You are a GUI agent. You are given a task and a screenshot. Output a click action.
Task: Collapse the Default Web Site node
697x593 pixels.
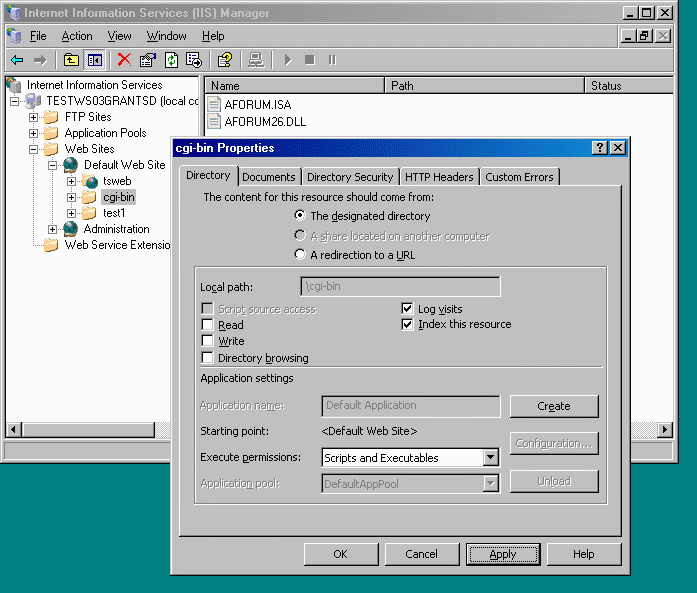52,165
